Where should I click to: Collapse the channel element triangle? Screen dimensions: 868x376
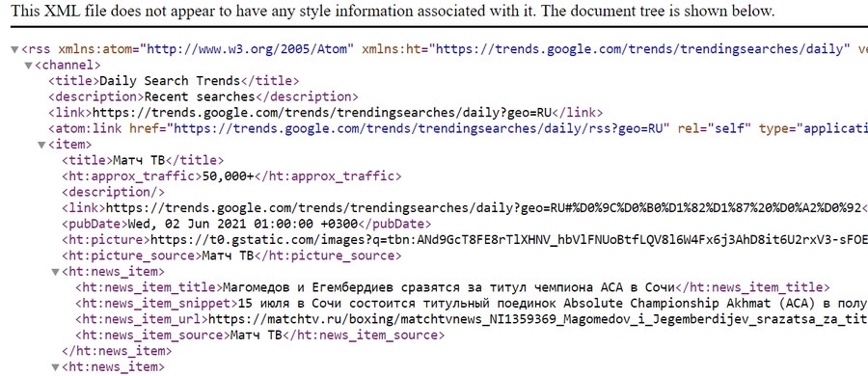pos(28,66)
